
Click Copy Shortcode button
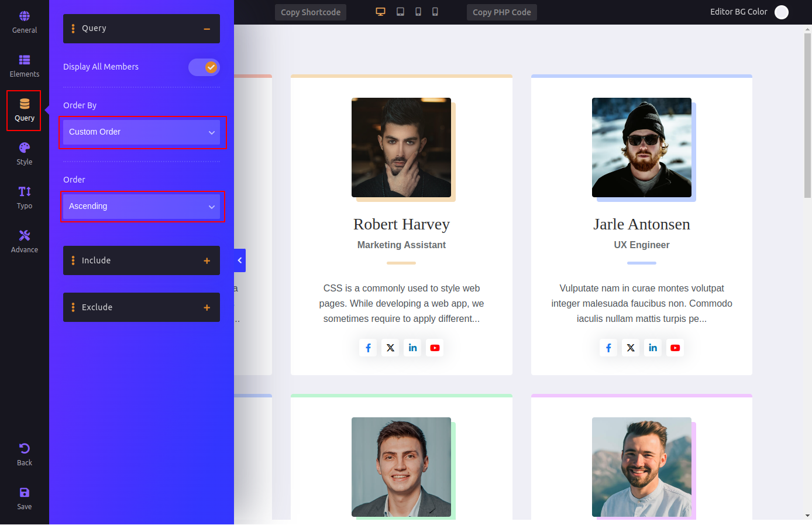click(311, 12)
